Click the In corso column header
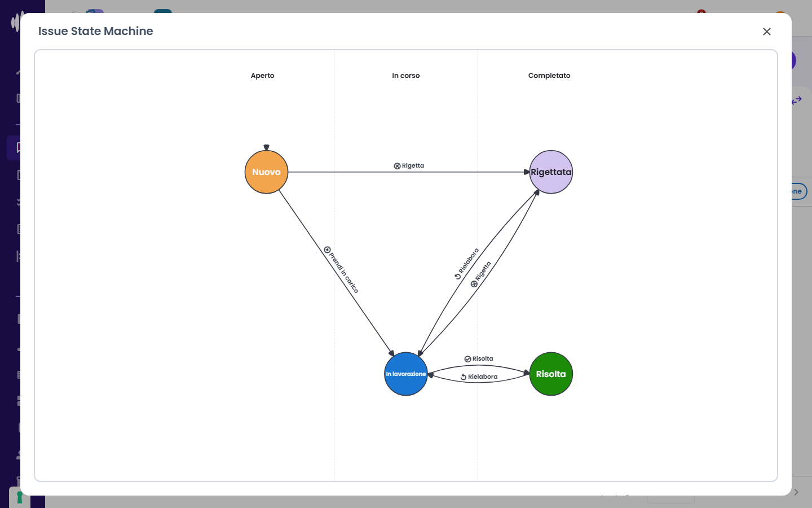Image resolution: width=812 pixels, height=508 pixels. point(406,76)
